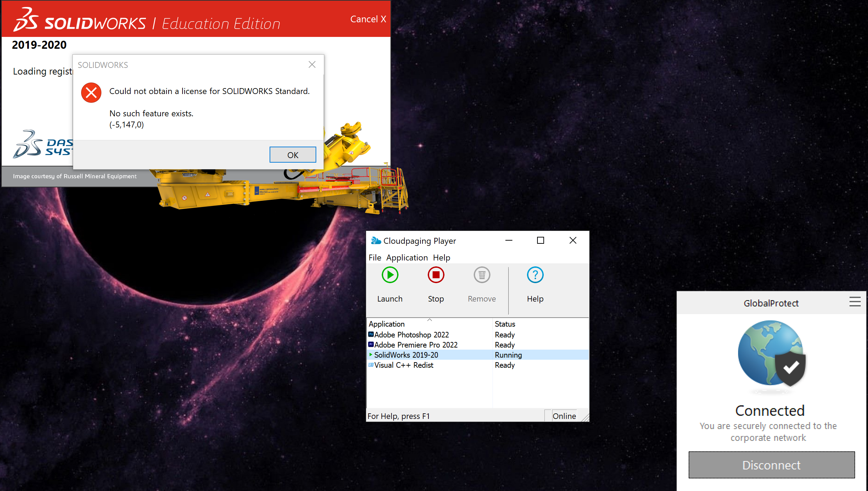The height and width of the screenshot is (491, 868).
Task: Click the SolidWorks logo in red banner
Action: coord(80,20)
